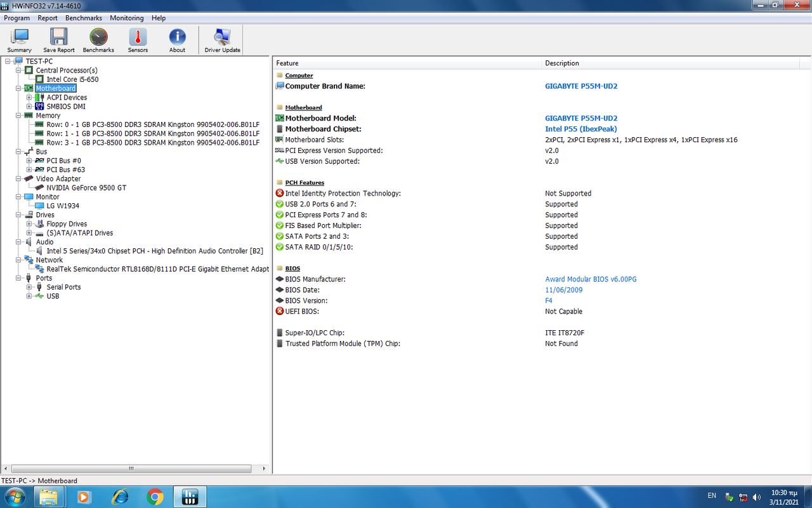This screenshot has width=812, height=508.
Task: Click the Drives node icon
Action: point(29,215)
